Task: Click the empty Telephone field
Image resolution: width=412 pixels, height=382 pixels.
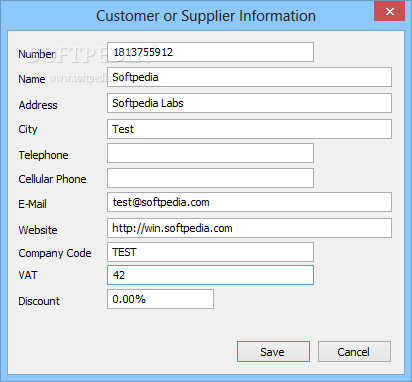Action: point(210,153)
